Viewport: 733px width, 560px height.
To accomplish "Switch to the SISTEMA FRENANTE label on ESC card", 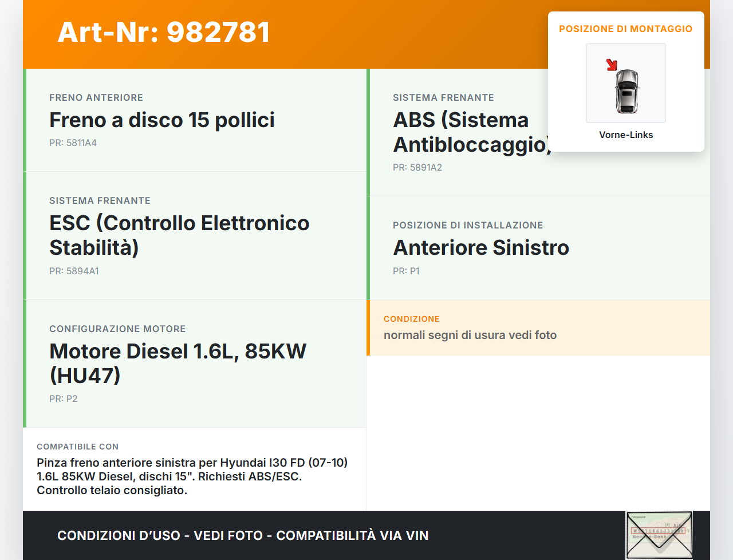I will pos(100,200).
